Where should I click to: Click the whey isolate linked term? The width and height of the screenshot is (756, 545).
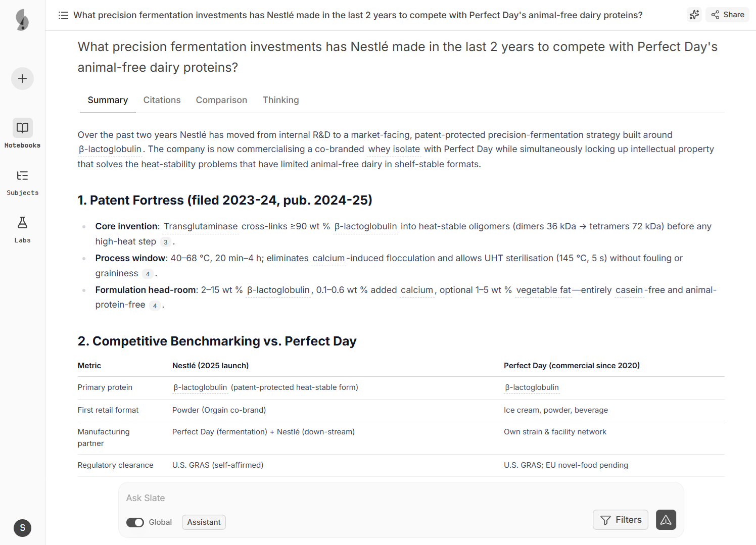[394, 149]
